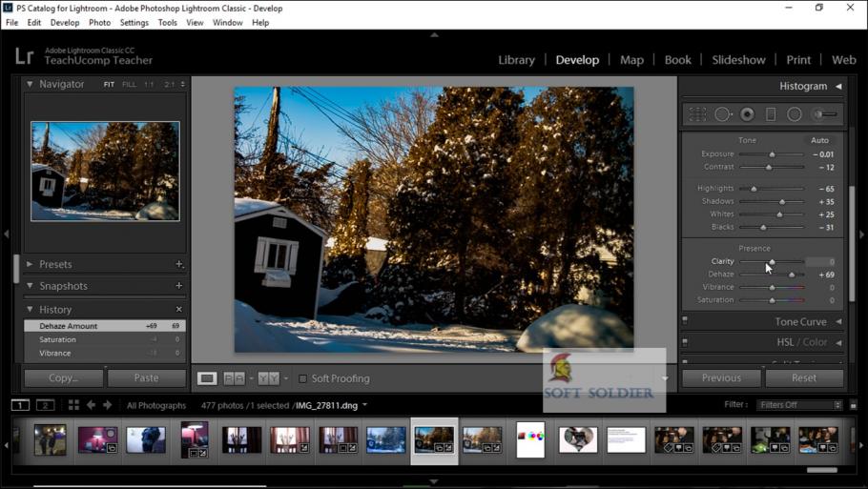Select the Adjustment Brush tool
The height and width of the screenshot is (489, 868).
pos(826,114)
